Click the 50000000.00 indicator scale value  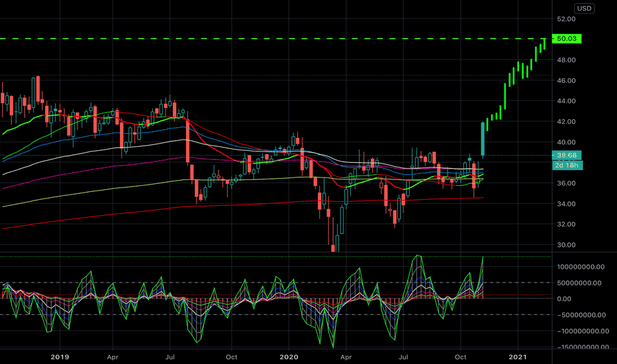coord(579,283)
